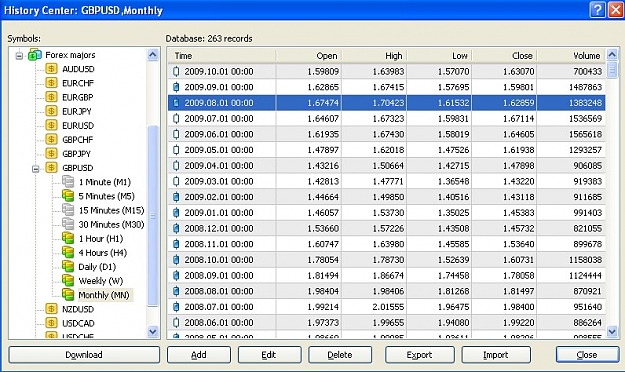Click the Low column header

439,55
